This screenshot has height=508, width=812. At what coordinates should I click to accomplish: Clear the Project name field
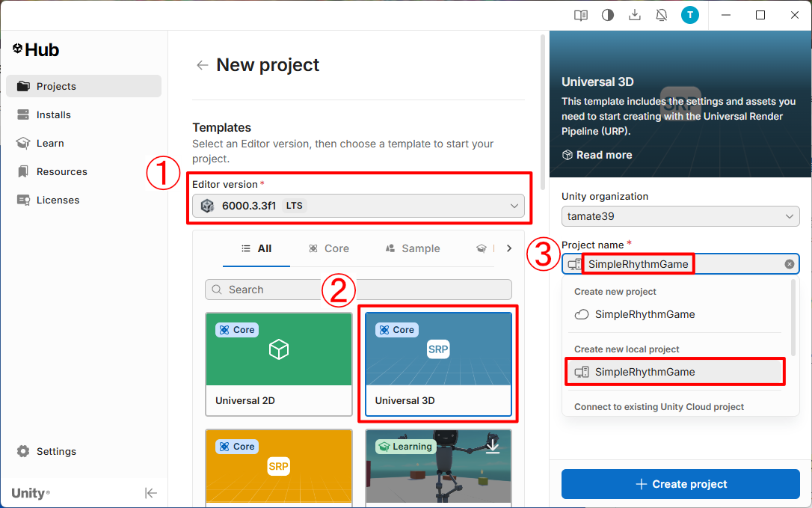[790, 264]
